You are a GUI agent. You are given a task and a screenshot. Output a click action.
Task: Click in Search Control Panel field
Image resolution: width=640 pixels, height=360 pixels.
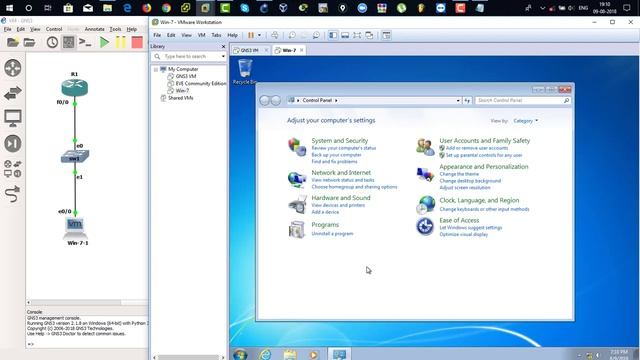pyautogui.click(x=522, y=100)
